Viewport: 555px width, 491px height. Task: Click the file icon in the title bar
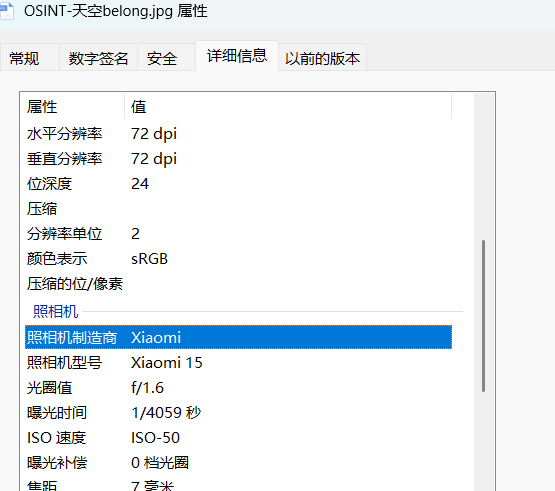click(6, 10)
